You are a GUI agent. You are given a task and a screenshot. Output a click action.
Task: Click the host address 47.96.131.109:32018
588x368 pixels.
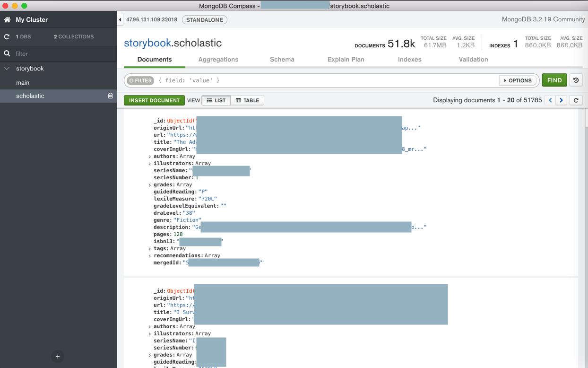point(152,20)
